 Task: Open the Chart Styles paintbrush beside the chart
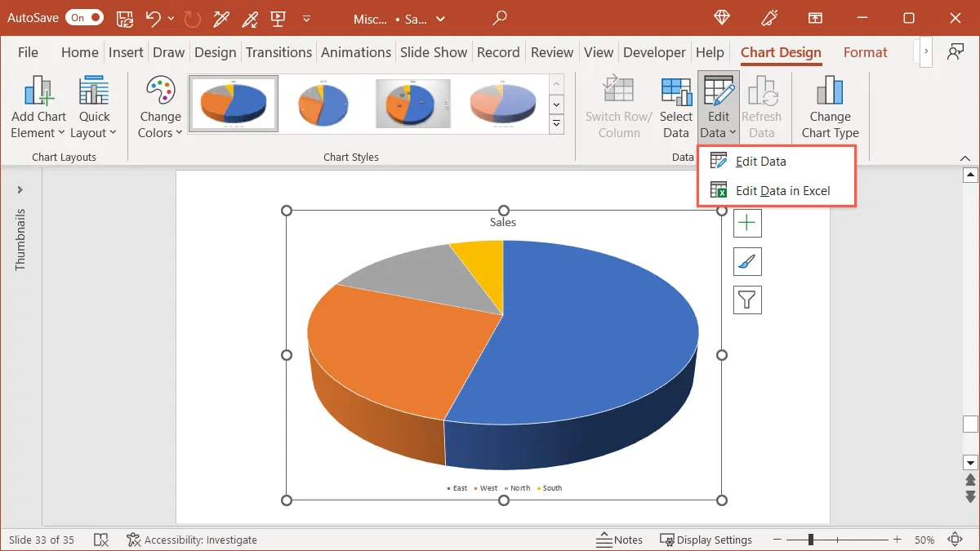[x=747, y=261]
